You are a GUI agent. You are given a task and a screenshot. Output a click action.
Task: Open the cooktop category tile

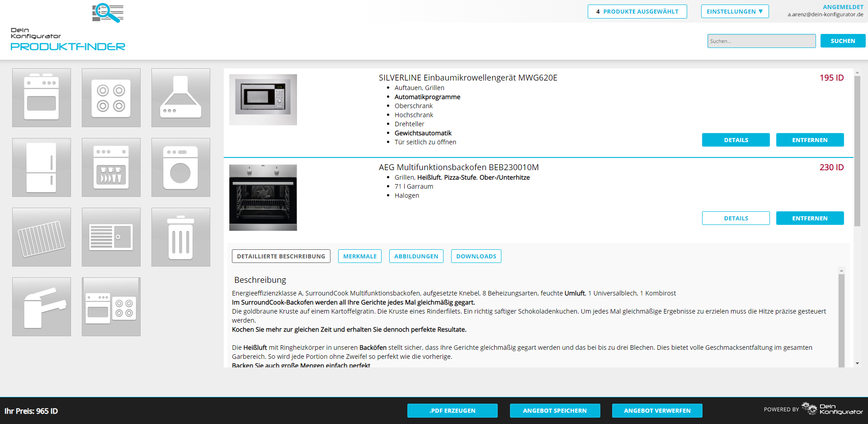click(111, 98)
